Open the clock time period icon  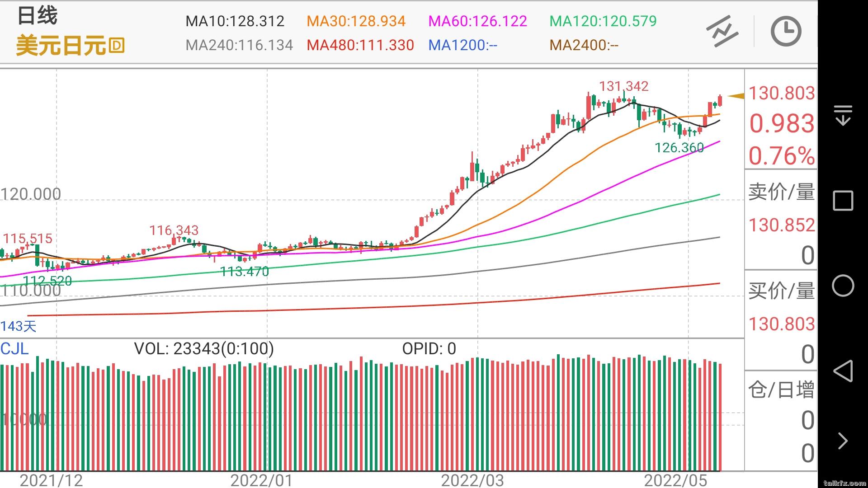786,31
